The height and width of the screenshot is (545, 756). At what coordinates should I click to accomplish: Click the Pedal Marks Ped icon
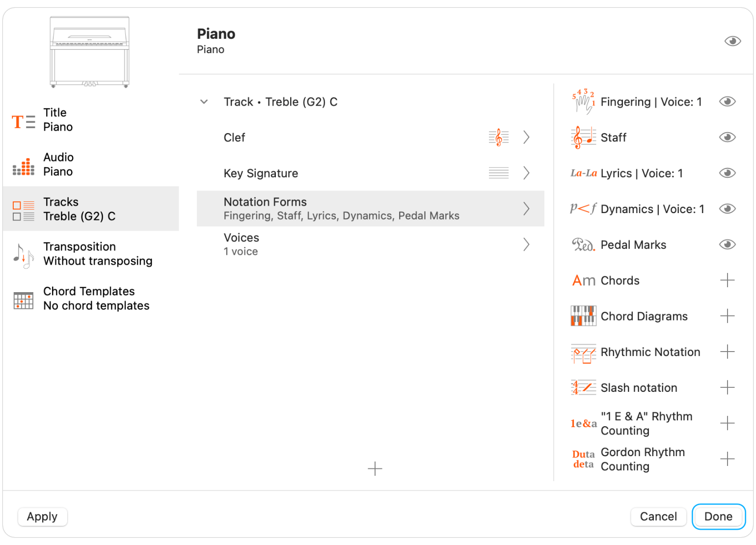click(x=584, y=245)
